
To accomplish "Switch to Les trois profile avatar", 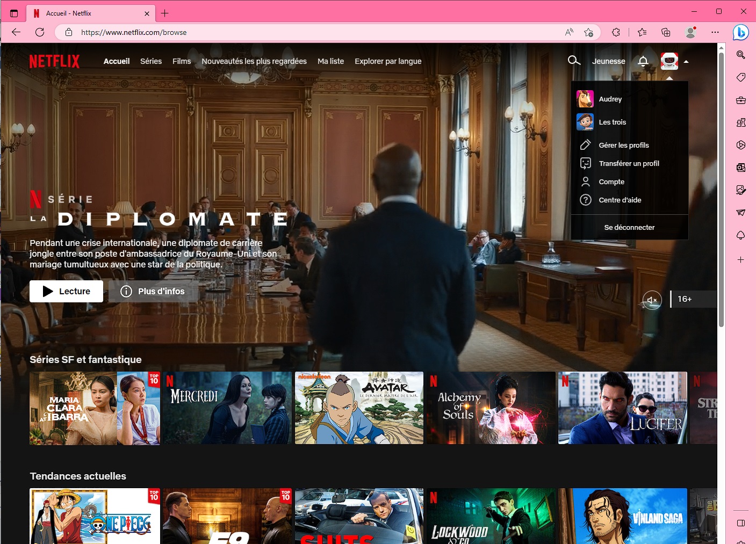I will click(x=585, y=122).
